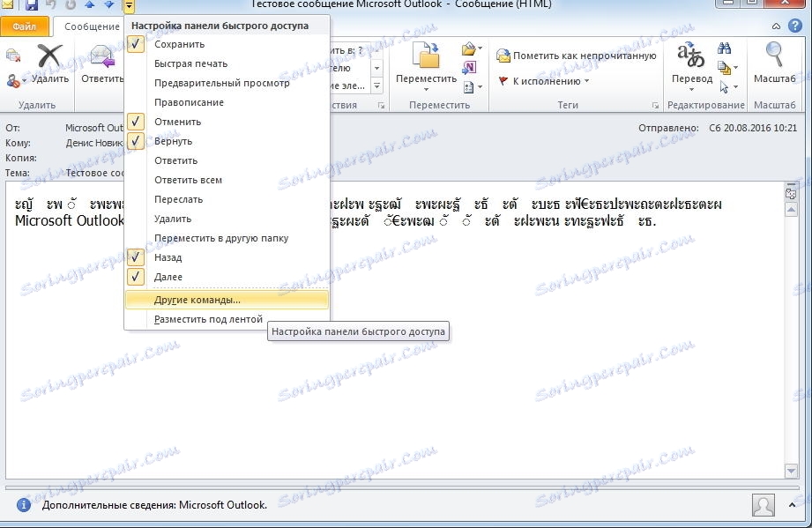The height and width of the screenshot is (528, 812).
Task: Send message to OneNote icon
Action: pos(469,67)
